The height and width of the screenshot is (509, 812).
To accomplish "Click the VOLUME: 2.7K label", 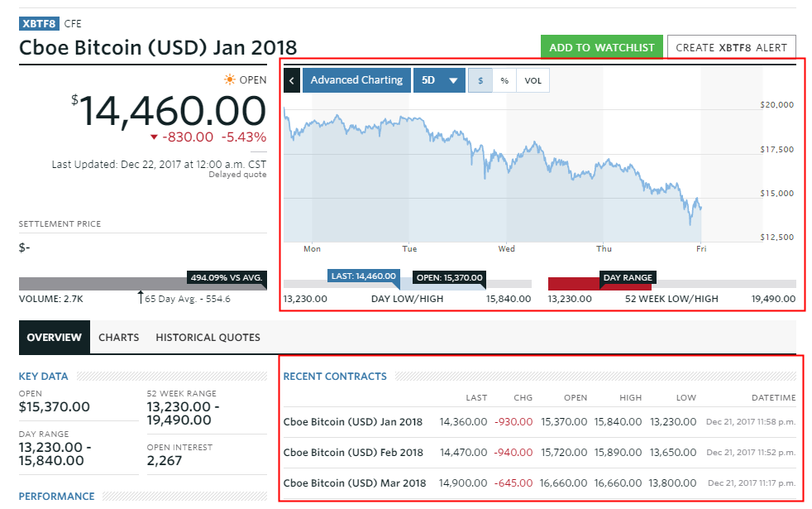I will pos(50,299).
